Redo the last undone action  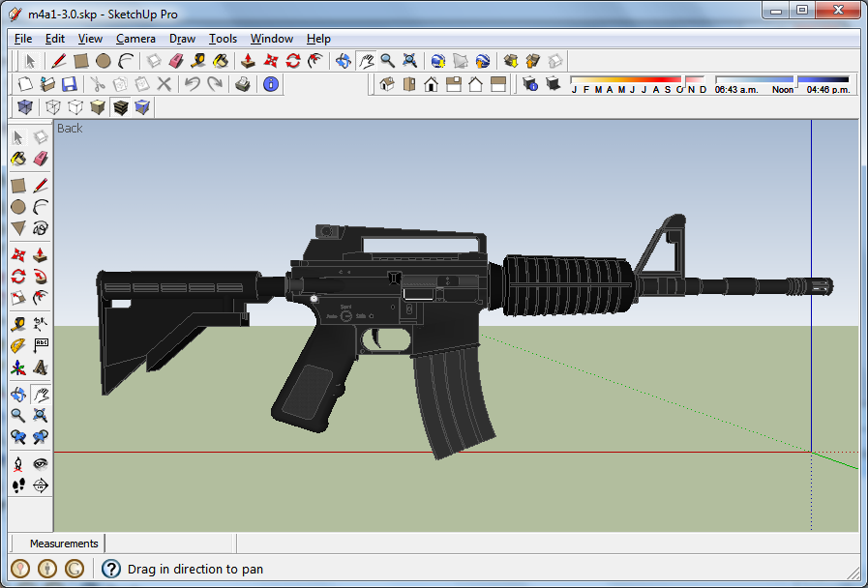[x=214, y=84]
